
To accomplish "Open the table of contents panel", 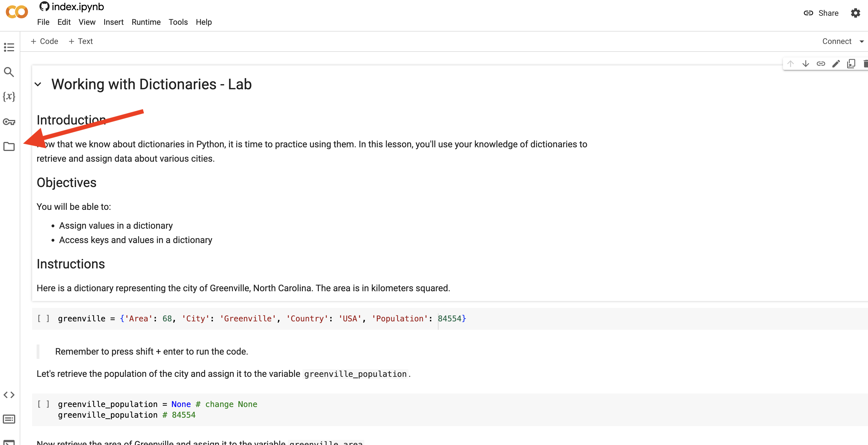I will point(9,47).
